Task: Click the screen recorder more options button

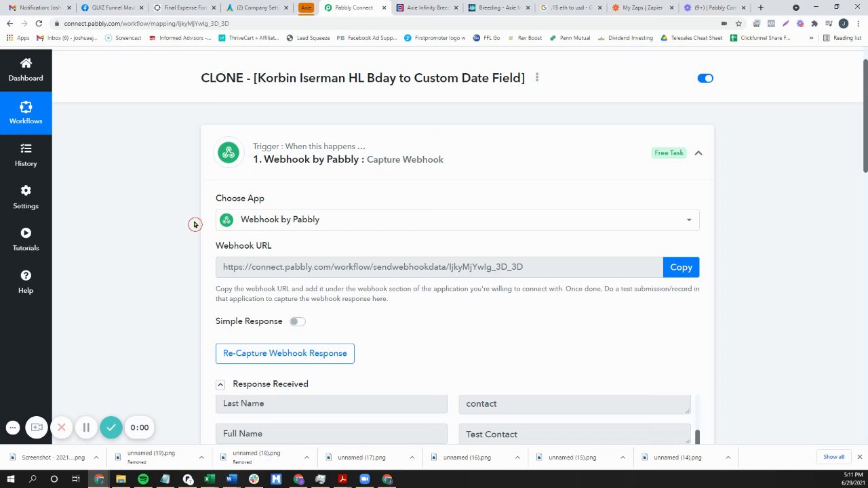Action: pyautogui.click(x=12, y=428)
